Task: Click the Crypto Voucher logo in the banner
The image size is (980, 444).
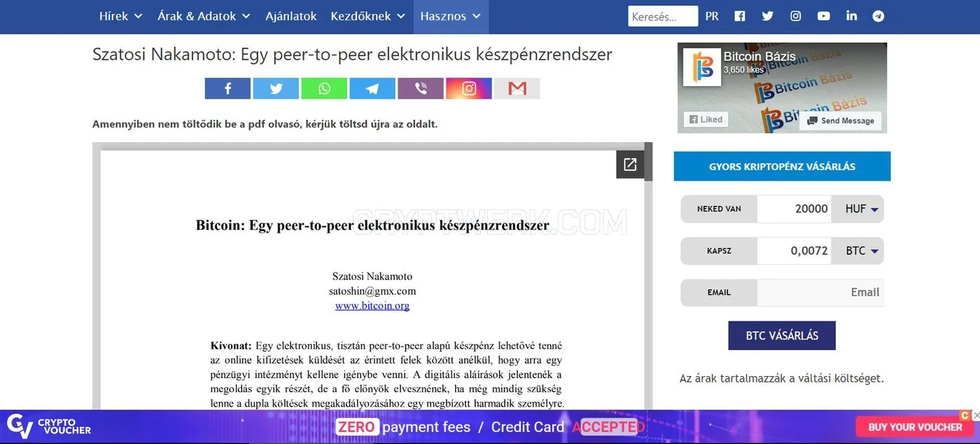Action: 49,426
